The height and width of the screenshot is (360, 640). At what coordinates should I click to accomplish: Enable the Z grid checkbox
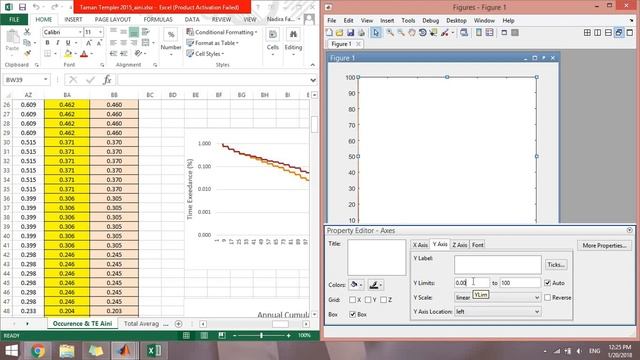click(384, 300)
